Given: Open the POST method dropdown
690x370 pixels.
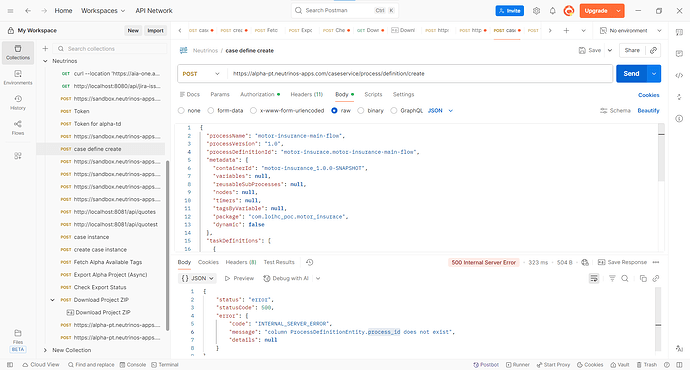Looking at the screenshot, I should tap(201, 74).
